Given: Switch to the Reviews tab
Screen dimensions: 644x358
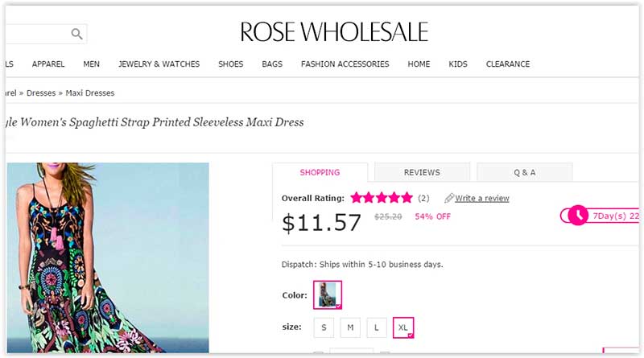Looking at the screenshot, I should pos(422,172).
